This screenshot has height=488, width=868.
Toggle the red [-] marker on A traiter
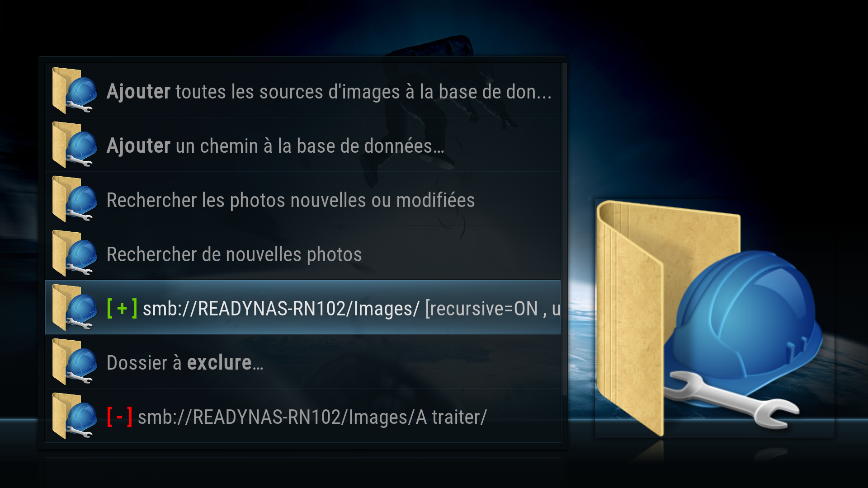[x=119, y=417]
